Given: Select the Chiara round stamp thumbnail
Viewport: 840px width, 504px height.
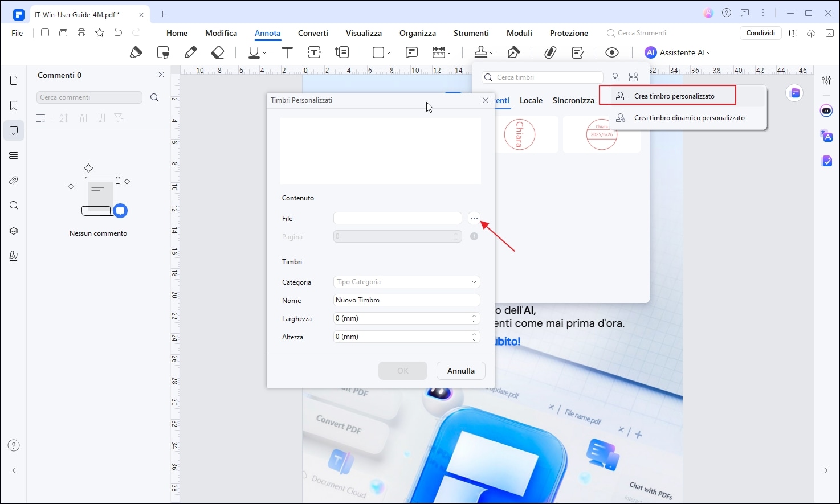Looking at the screenshot, I should pyautogui.click(x=520, y=134).
